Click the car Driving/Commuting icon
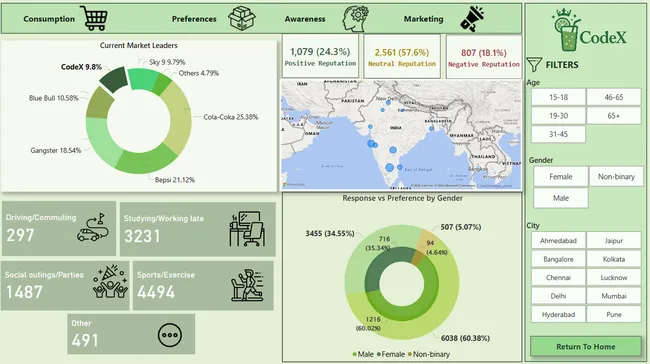The height and width of the screenshot is (364, 650). point(93,228)
